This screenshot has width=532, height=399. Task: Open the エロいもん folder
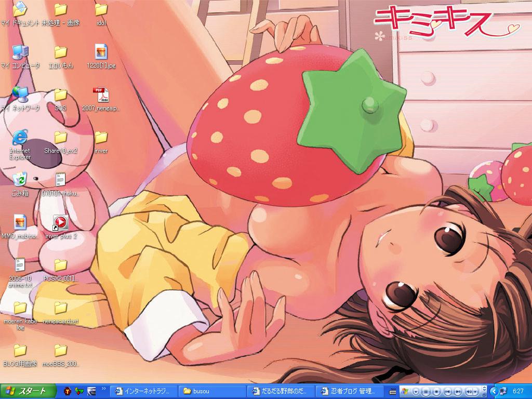tap(60, 57)
